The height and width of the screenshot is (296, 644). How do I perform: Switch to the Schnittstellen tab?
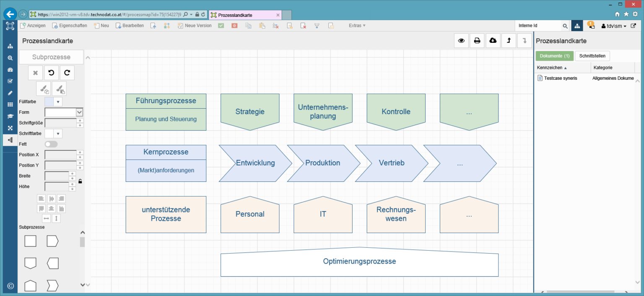coord(592,56)
